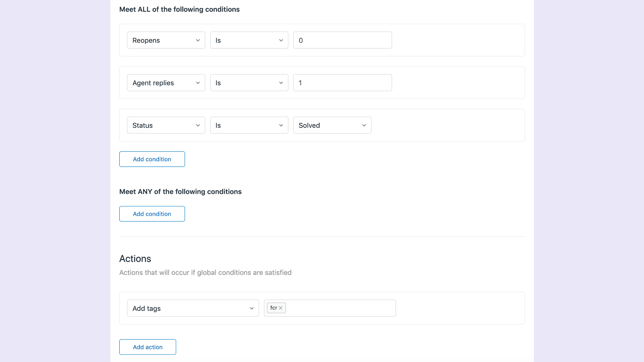Image resolution: width=644 pixels, height=362 pixels.
Task: Expand the Is operator beside Status
Action: point(249,125)
